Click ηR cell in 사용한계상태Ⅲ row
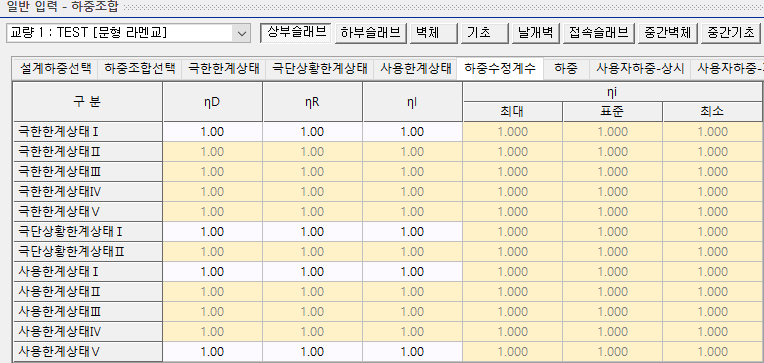Image resolution: width=764 pixels, height=363 pixels. click(x=312, y=311)
